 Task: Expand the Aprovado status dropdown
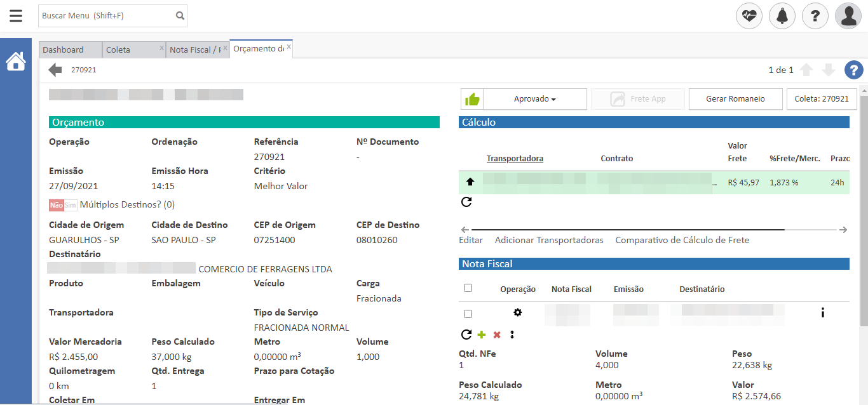(534, 99)
